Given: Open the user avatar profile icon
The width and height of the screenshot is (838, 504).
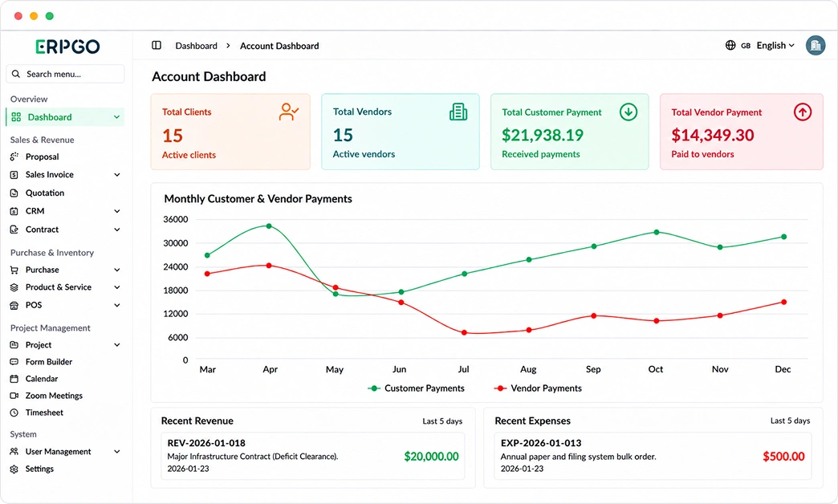Looking at the screenshot, I should [816, 46].
